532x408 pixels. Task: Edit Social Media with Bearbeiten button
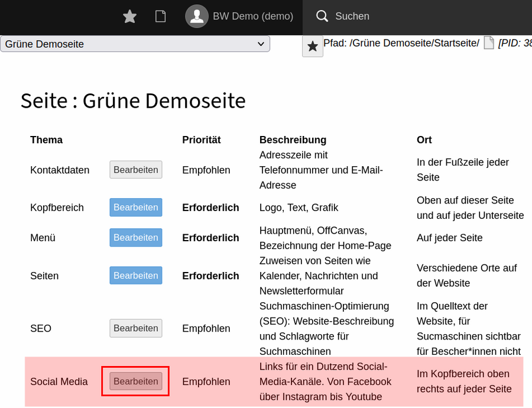click(136, 381)
